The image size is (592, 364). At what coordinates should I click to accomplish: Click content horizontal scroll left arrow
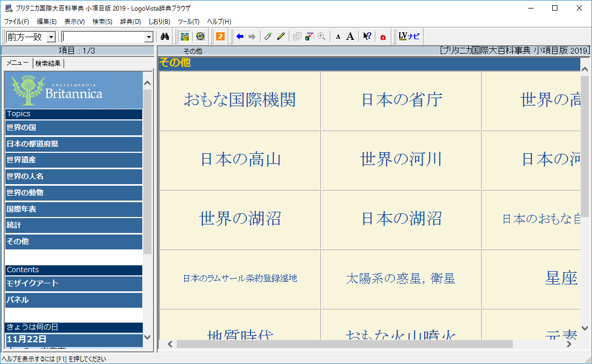[170, 344]
